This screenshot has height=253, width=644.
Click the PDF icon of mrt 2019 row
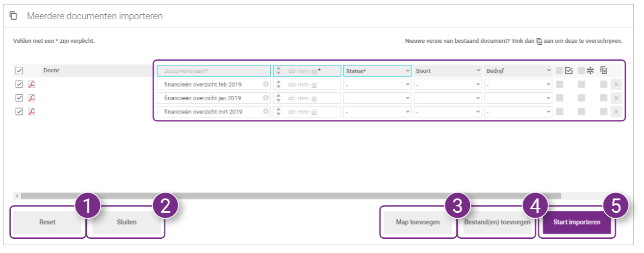[31, 112]
